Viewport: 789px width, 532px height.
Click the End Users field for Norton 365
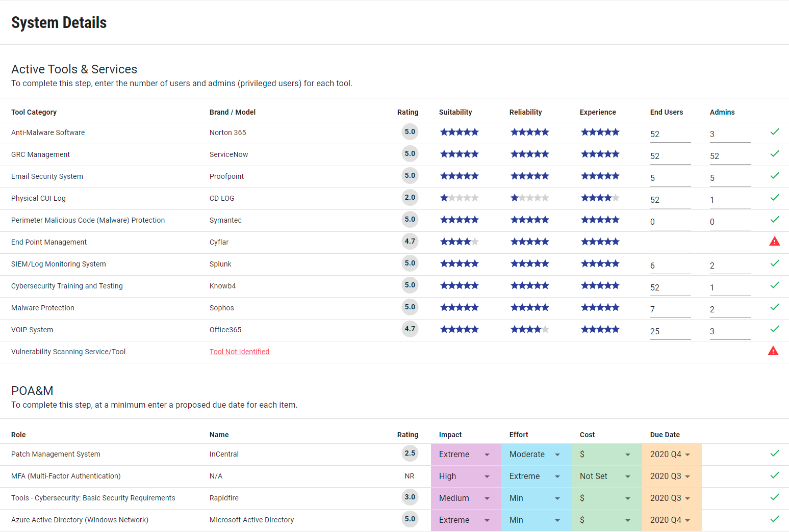point(670,134)
